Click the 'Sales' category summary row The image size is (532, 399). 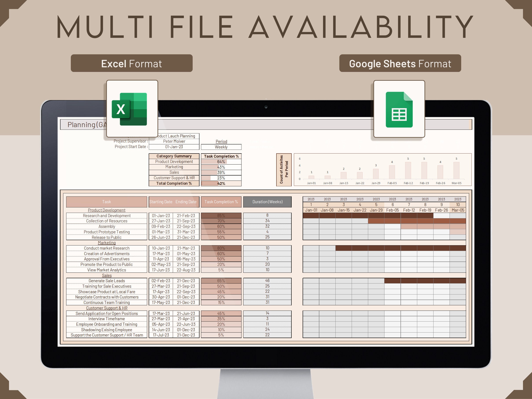(x=174, y=172)
